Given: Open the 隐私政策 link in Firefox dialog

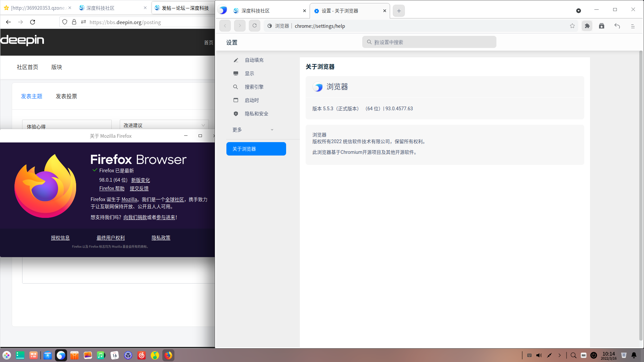Looking at the screenshot, I should coord(161,238).
